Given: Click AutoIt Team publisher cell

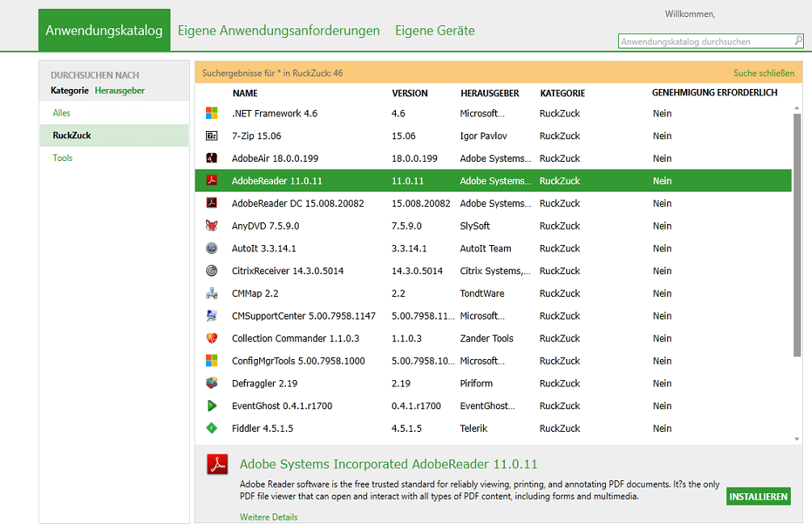Looking at the screenshot, I should [486, 248].
